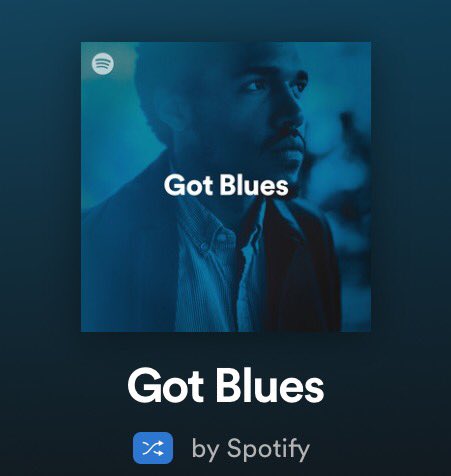Click the Spotify logo on the cover
Viewport: 451px width, 476px height.
click(103, 63)
